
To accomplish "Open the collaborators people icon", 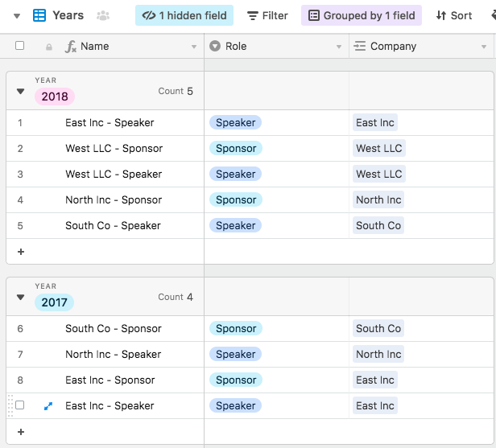I will click(x=103, y=15).
